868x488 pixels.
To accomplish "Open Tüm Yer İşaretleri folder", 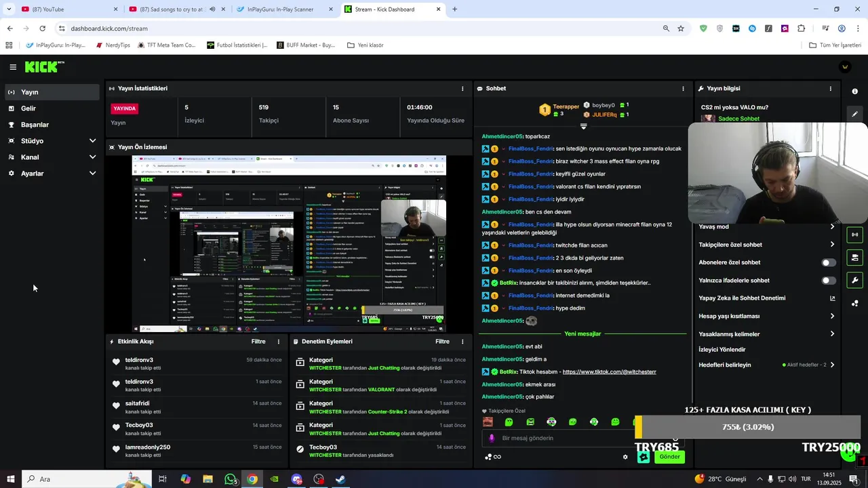I will [835, 45].
